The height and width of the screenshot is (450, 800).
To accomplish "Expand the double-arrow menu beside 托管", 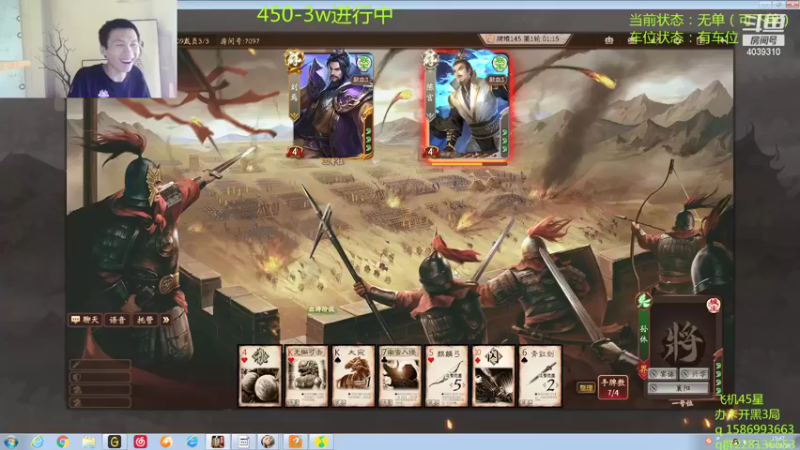I will [166, 320].
